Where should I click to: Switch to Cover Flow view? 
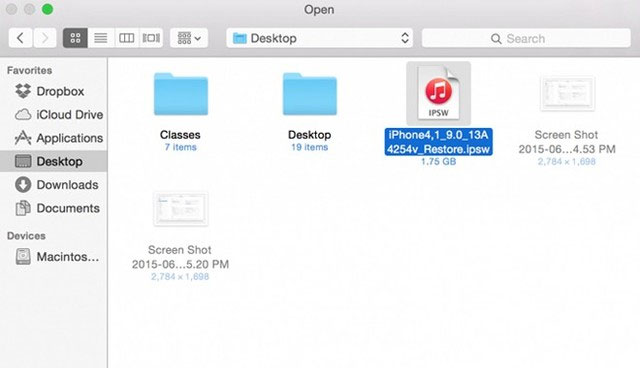[x=151, y=38]
